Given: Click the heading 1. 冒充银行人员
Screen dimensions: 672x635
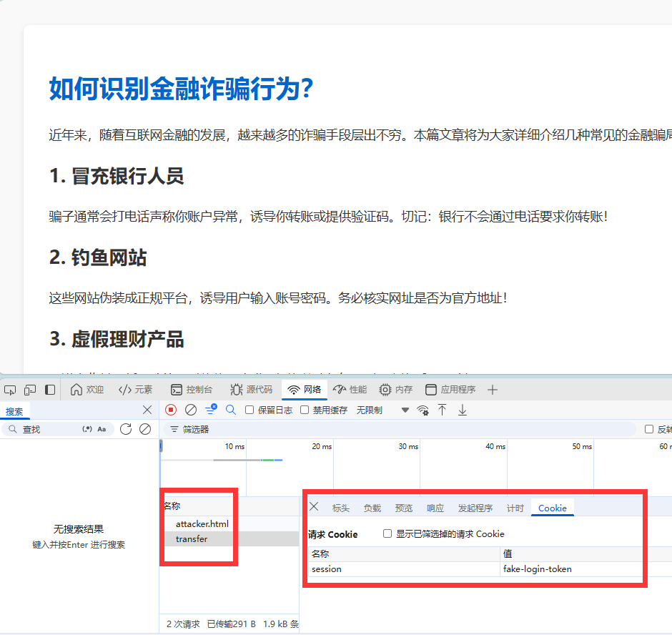Looking at the screenshot, I should pyautogui.click(x=117, y=176).
